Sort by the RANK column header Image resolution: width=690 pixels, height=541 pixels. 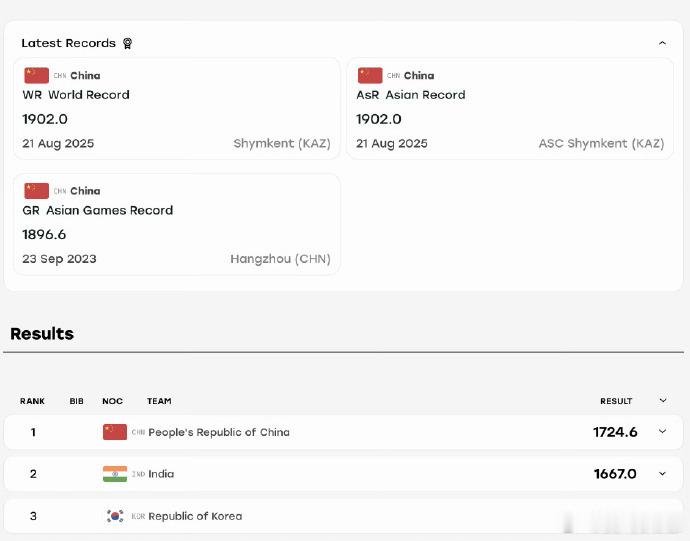click(32, 401)
